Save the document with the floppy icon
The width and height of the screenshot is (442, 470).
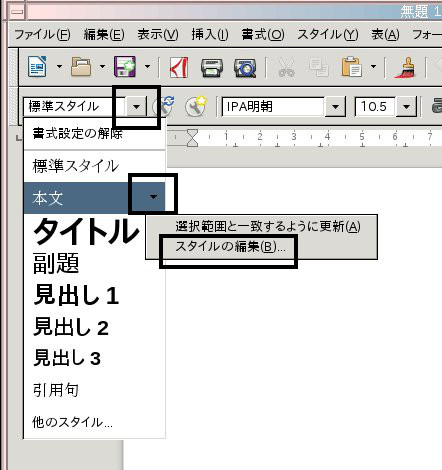(125, 67)
